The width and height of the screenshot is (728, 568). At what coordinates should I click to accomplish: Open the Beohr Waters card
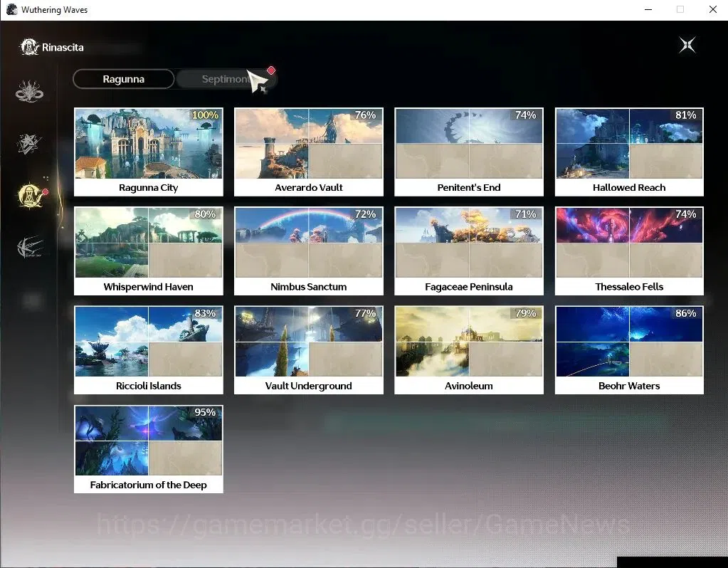pos(629,349)
